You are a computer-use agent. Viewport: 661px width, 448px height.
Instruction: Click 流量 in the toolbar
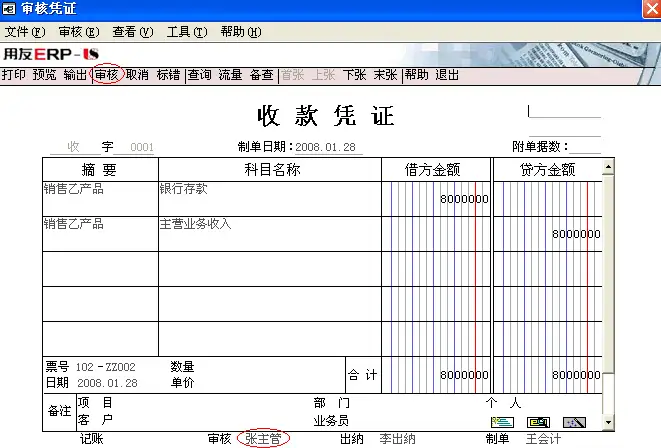click(230, 75)
